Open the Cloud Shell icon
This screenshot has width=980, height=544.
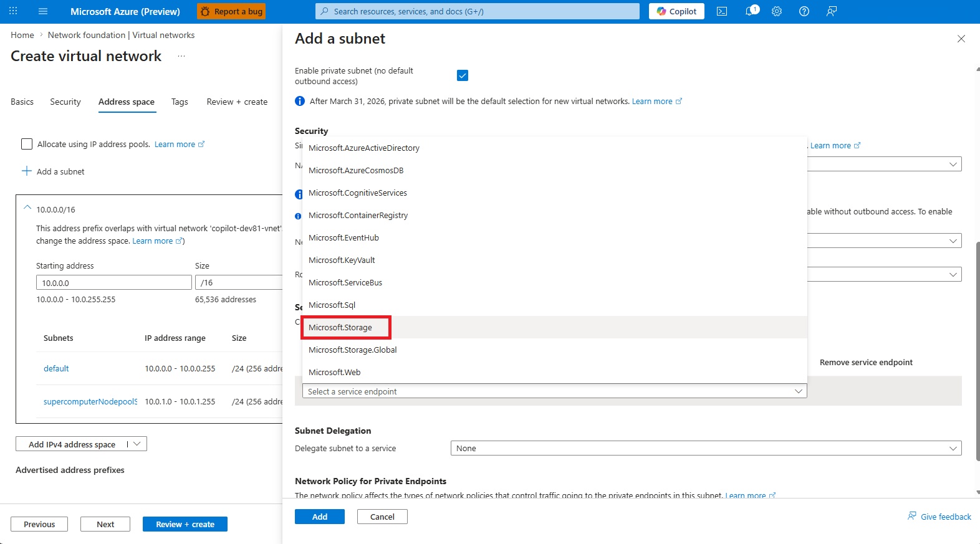(x=722, y=11)
